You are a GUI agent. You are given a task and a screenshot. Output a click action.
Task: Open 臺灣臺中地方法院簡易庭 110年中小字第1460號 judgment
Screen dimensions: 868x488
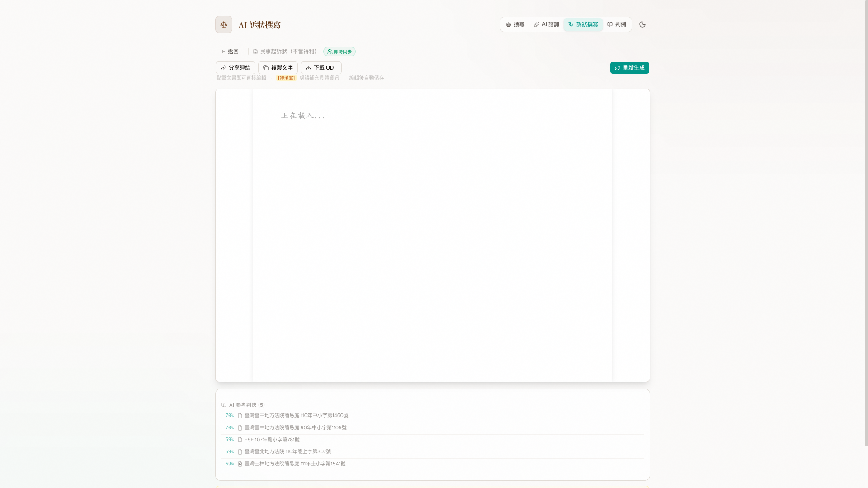point(296,415)
